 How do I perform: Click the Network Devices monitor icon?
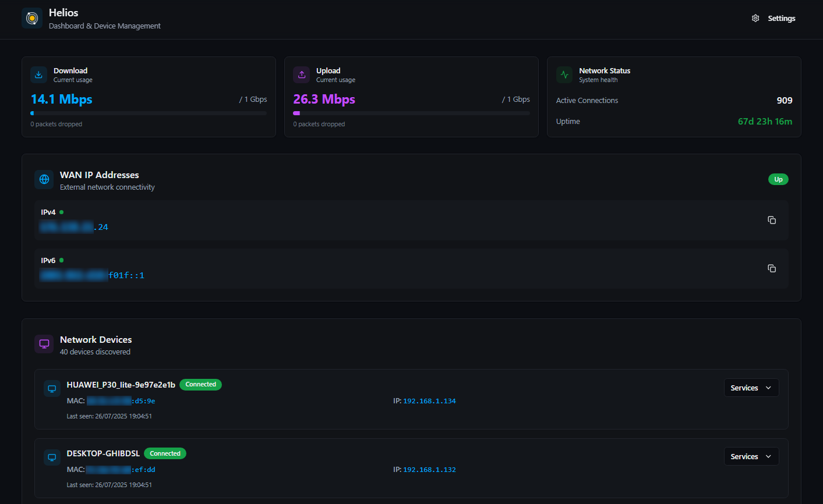(44, 345)
